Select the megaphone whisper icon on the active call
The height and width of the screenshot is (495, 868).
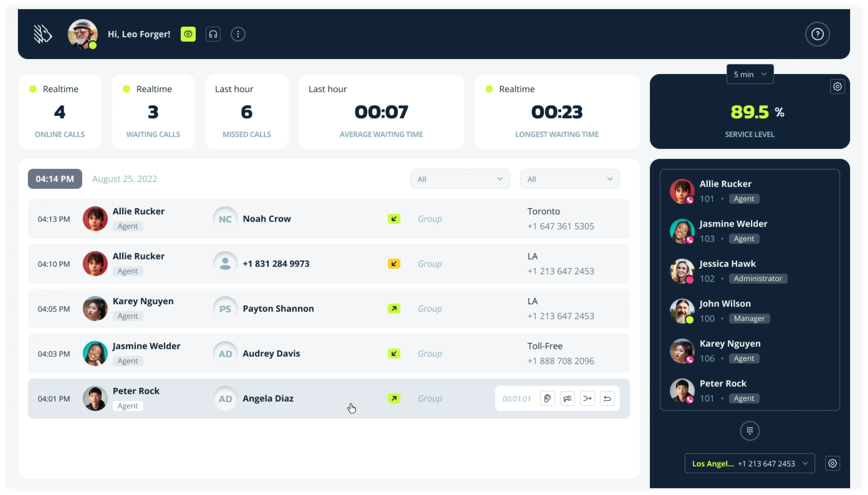point(567,398)
